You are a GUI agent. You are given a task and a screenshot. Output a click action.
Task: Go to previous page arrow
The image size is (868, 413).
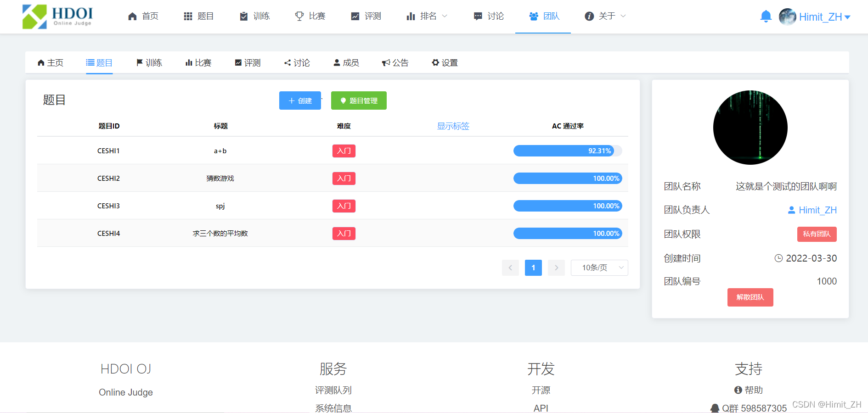pyautogui.click(x=510, y=268)
